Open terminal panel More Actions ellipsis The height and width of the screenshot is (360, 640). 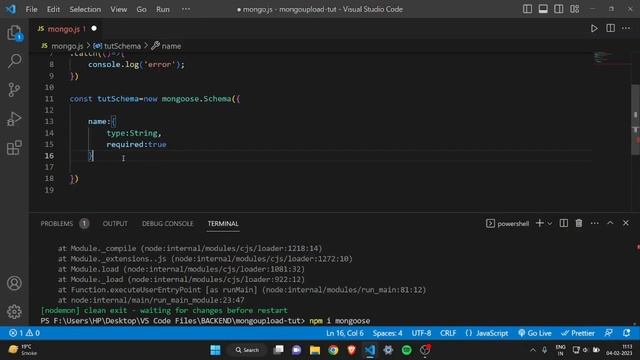(x=595, y=223)
